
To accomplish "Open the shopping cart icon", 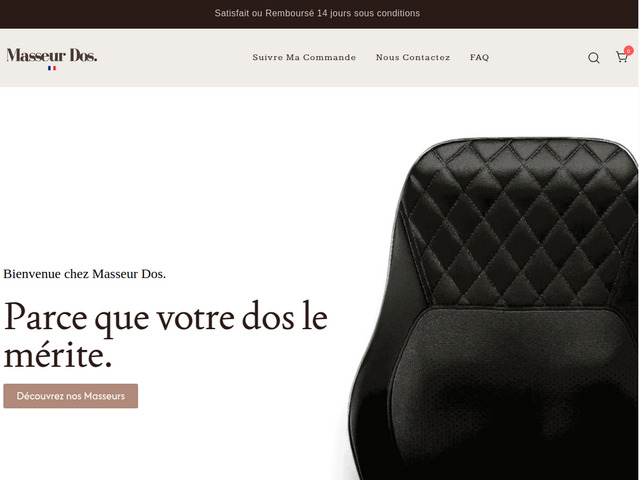I will point(621,57).
